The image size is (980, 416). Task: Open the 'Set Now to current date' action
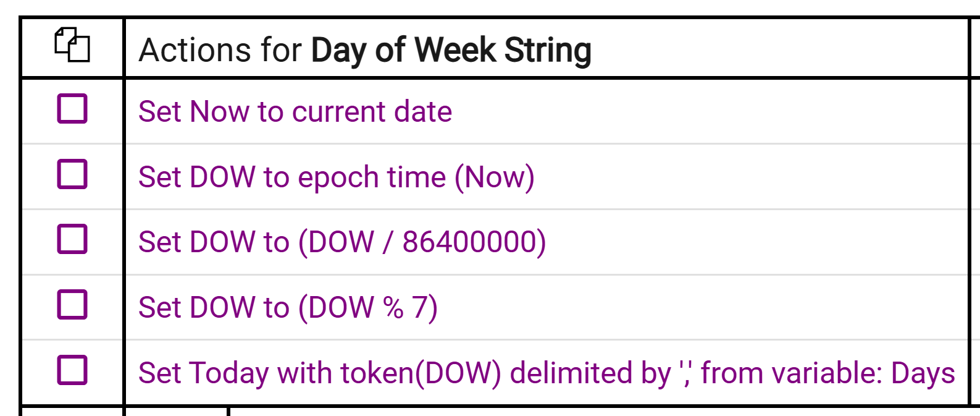pos(295,112)
